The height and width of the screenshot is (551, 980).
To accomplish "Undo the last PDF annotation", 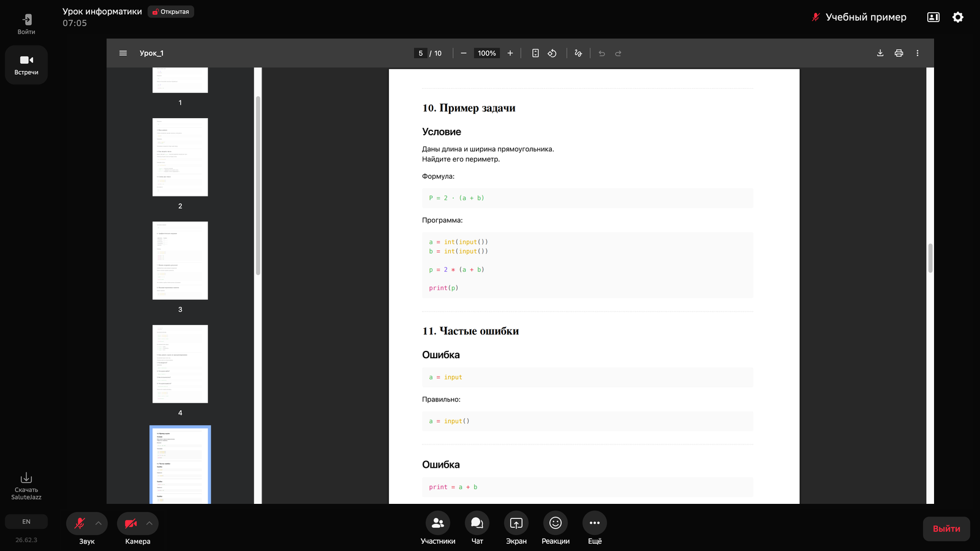I will tap(601, 53).
